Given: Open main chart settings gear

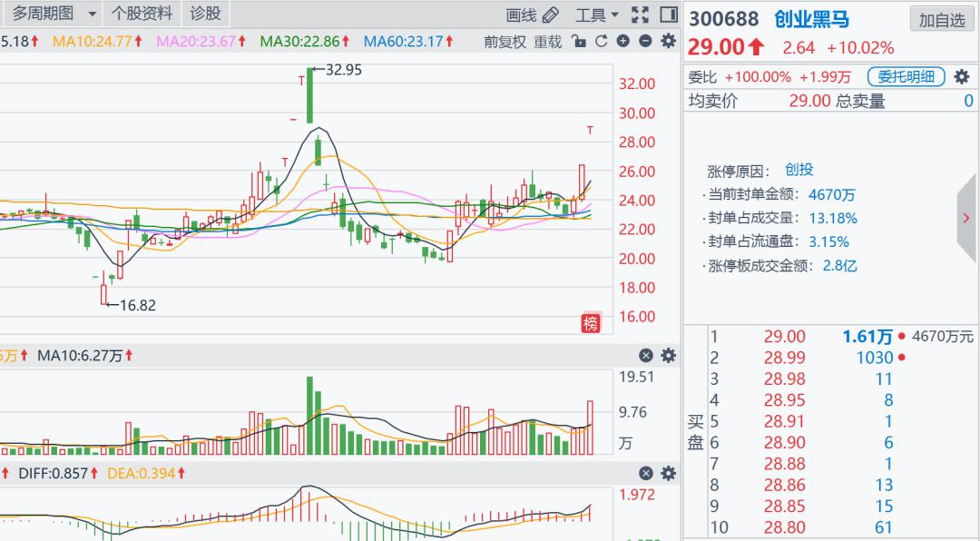Looking at the screenshot, I should 669,42.
